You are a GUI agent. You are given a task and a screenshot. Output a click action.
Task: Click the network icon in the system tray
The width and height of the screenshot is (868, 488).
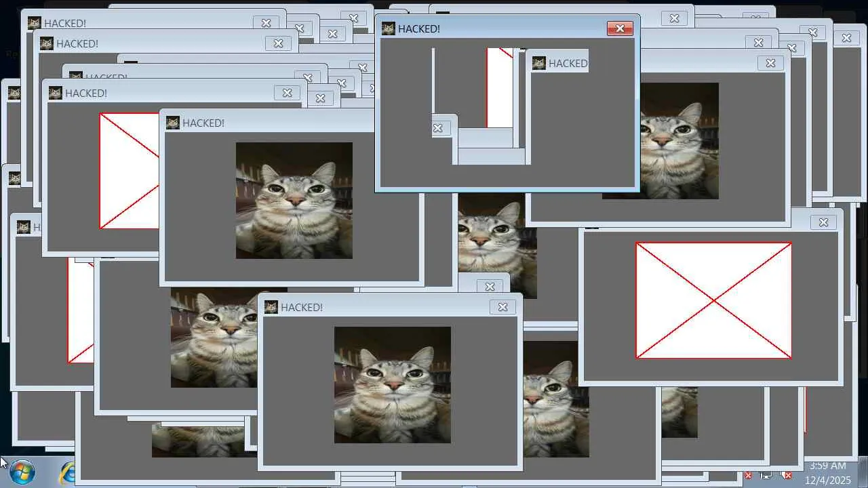[766, 475]
